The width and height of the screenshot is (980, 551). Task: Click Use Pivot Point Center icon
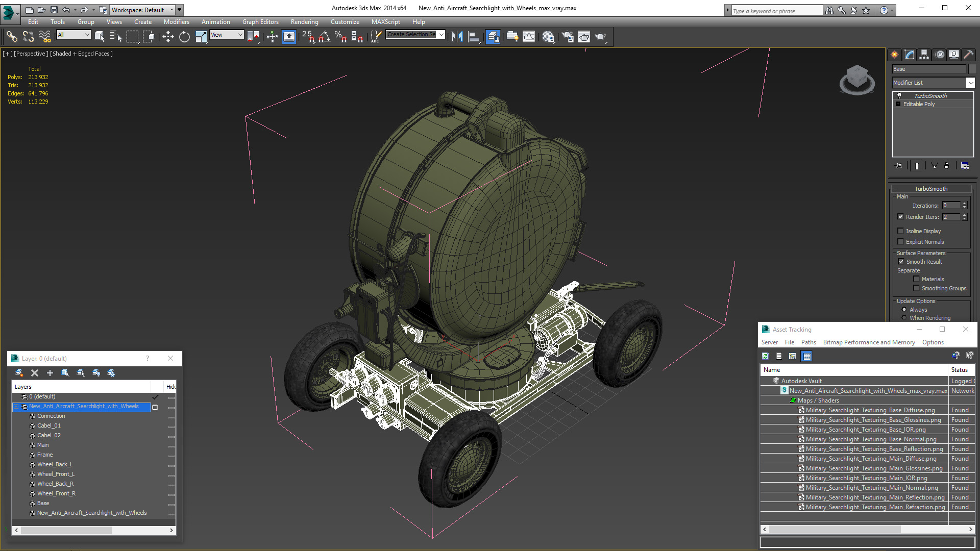point(253,36)
